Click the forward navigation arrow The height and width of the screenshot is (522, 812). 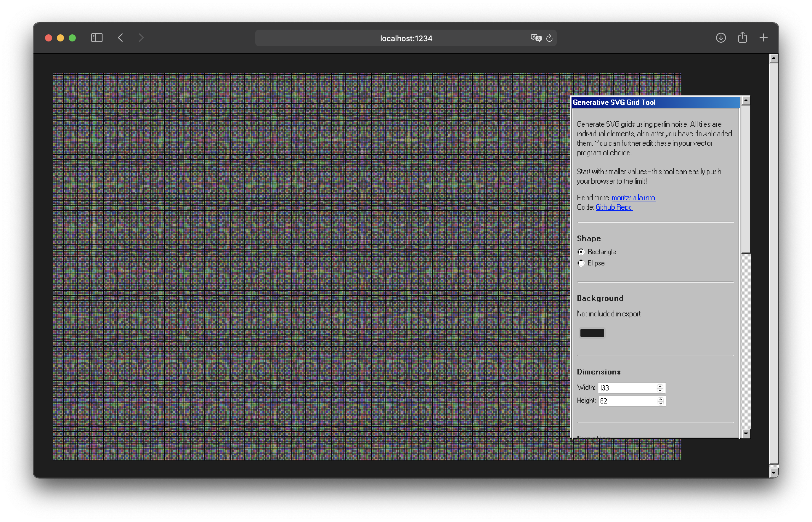(x=141, y=38)
